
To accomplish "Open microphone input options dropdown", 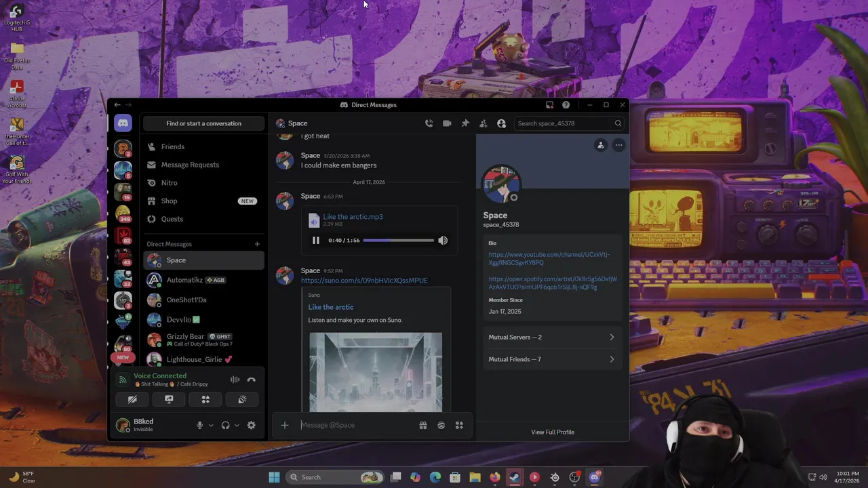I will click(211, 426).
